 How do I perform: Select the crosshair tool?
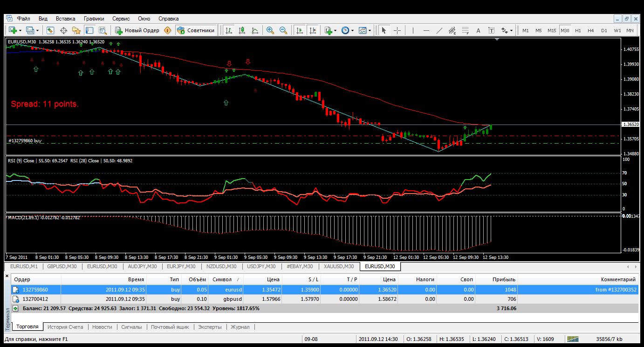pyautogui.click(x=397, y=30)
